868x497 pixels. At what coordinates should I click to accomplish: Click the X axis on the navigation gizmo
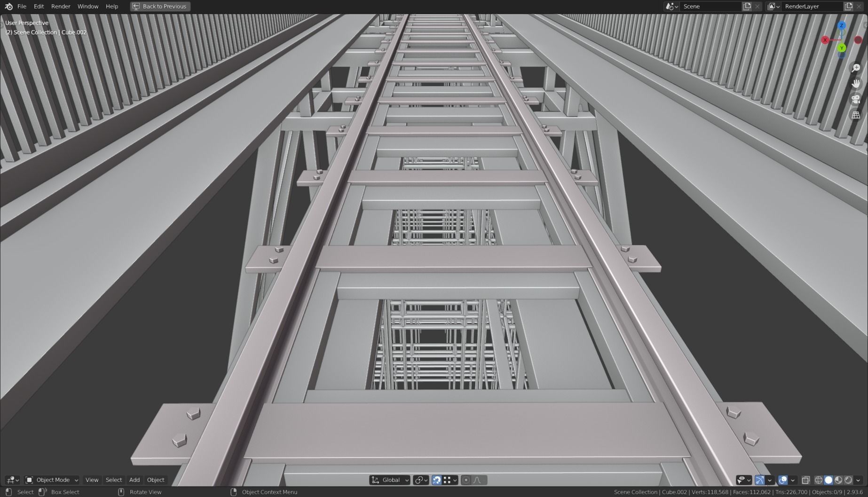click(x=825, y=40)
